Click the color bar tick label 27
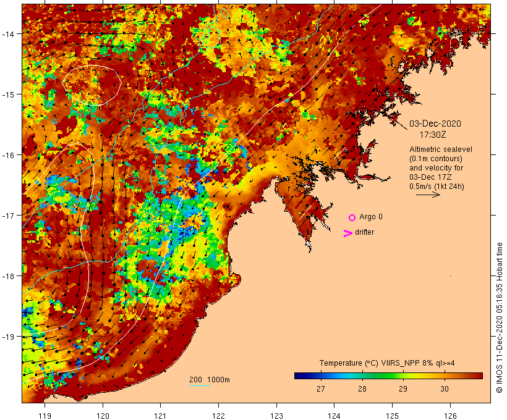Viewport: 507px width, 420px height. [x=320, y=388]
